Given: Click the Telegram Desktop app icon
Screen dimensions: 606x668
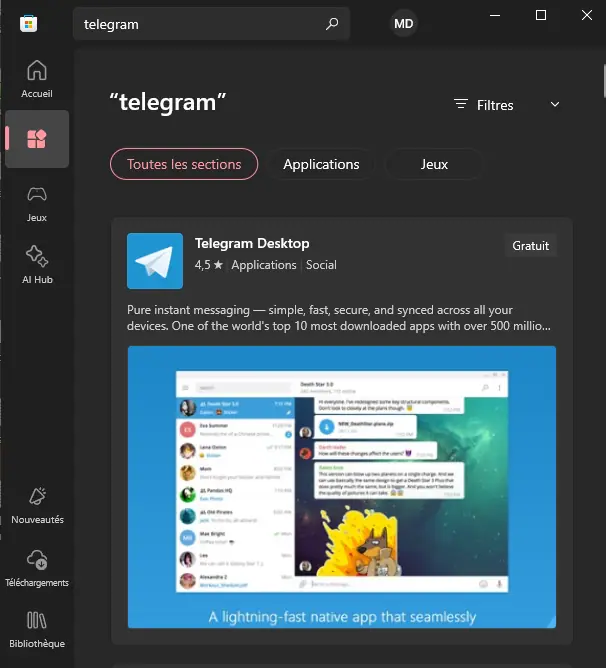Looking at the screenshot, I should coord(155,261).
